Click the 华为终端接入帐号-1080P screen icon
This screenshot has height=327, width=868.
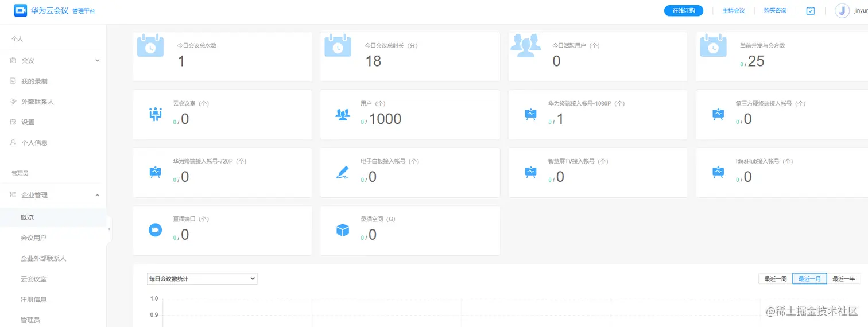tap(530, 114)
